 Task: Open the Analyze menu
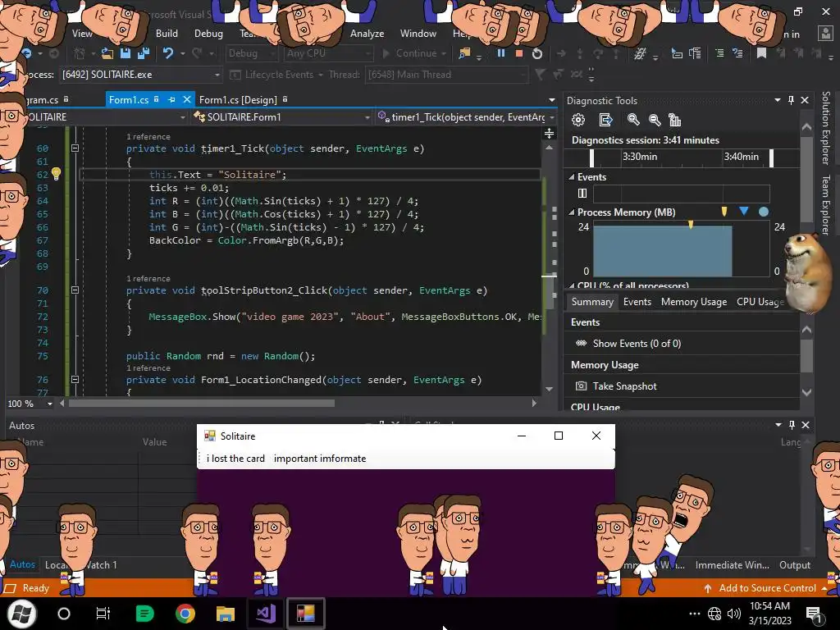(367, 33)
